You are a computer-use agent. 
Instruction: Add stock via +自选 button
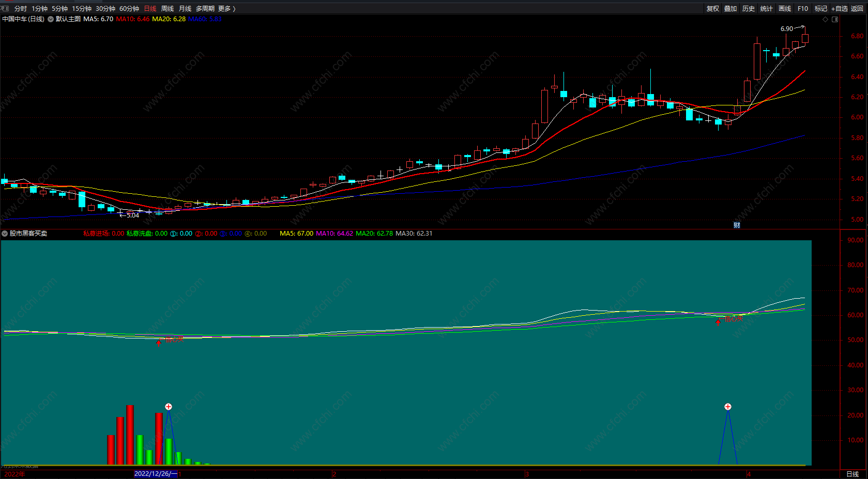point(839,9)
